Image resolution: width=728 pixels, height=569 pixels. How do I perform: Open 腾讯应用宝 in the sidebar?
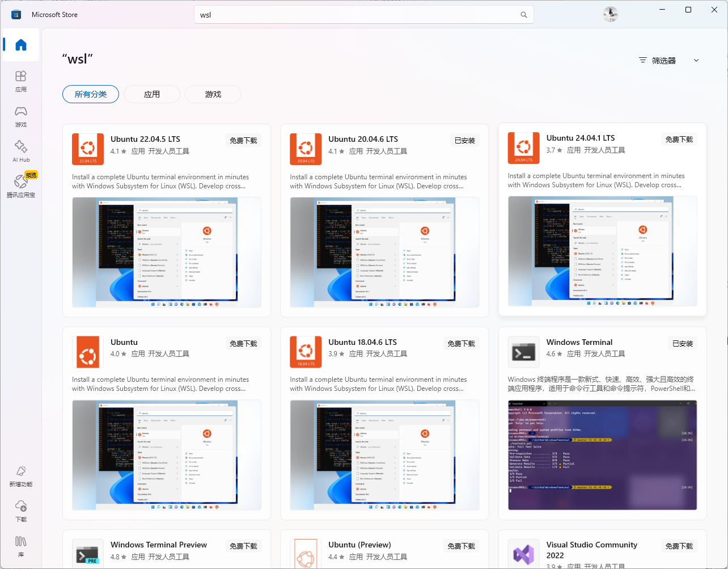tap(21, 186)
